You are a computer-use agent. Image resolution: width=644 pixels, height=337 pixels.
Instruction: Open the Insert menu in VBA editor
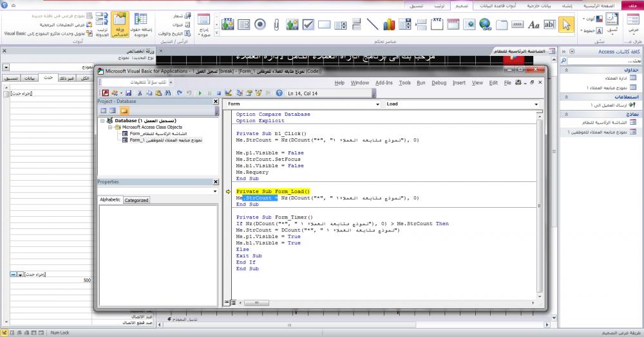[x=459, y=83]
